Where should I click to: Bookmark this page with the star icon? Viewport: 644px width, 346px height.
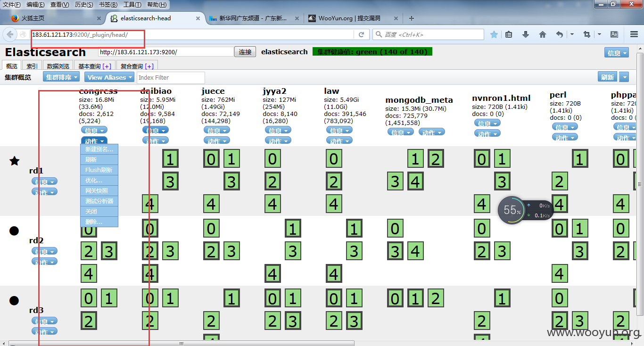click(494, 34)
